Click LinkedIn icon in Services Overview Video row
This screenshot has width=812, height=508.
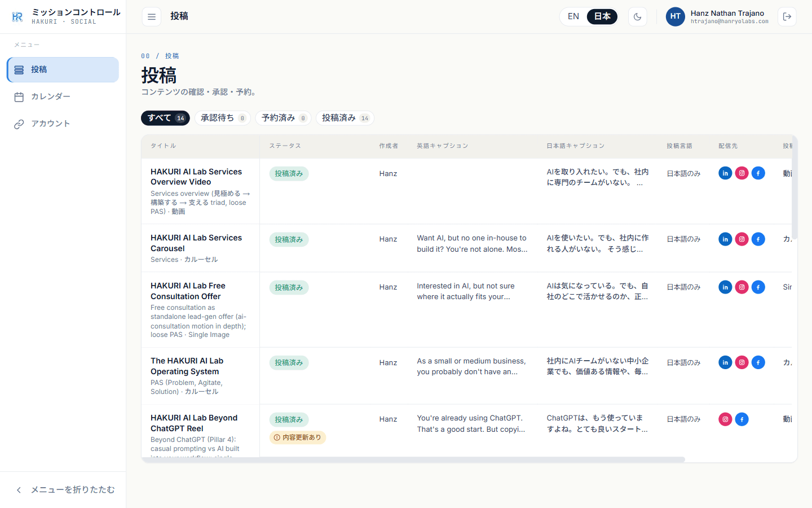(725, 173)
